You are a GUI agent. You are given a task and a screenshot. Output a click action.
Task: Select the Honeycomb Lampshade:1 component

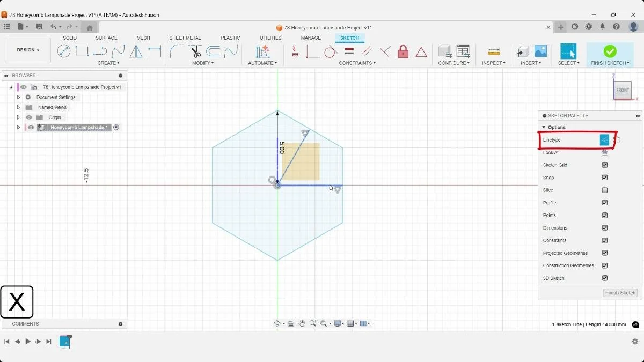79,128
